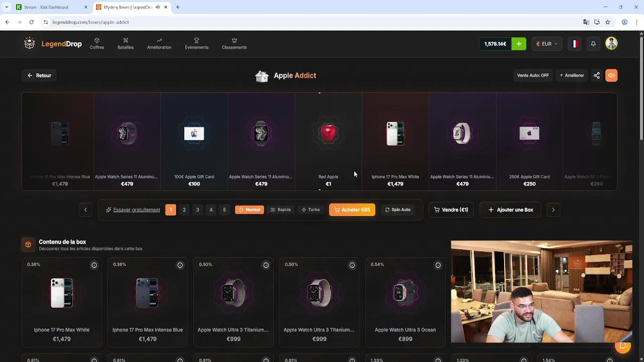
Task: Enable Spin Auto
Action: click(x=398, y=210)
